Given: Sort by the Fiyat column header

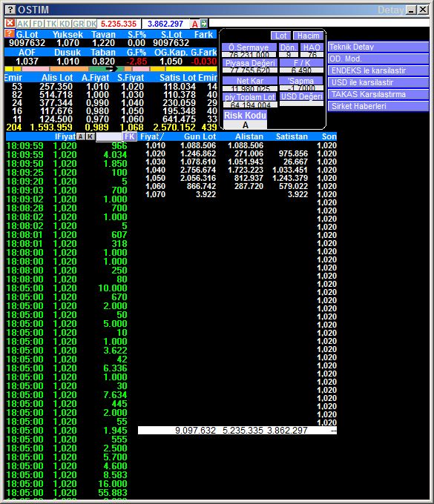Looking at the screenshot, I should click(x=151, y=136).
